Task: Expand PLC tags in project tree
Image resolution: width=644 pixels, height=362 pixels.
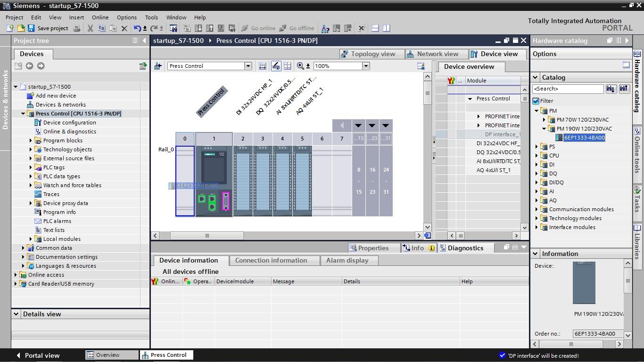Action: (31, 167)
